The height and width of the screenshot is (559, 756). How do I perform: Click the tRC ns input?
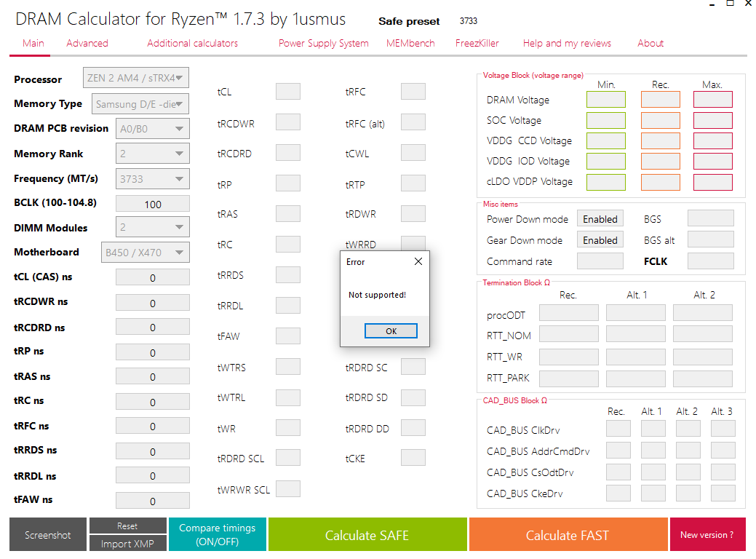152,402
